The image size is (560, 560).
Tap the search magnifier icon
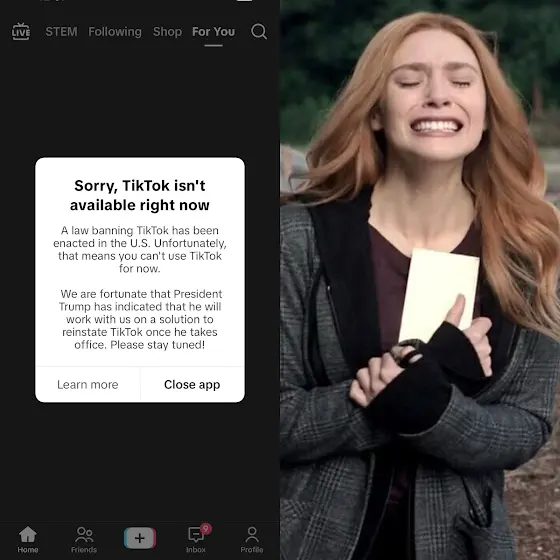pos(259,31)
